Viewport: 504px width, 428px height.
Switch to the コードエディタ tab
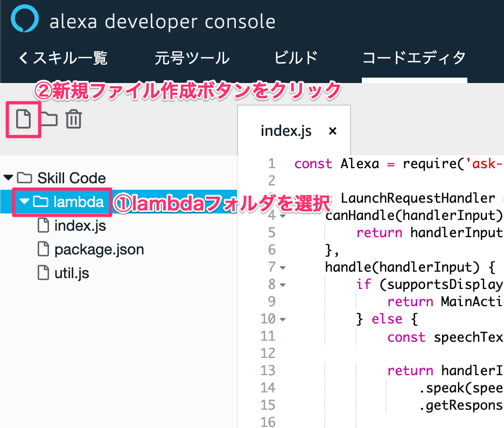(x=414, y=58)
